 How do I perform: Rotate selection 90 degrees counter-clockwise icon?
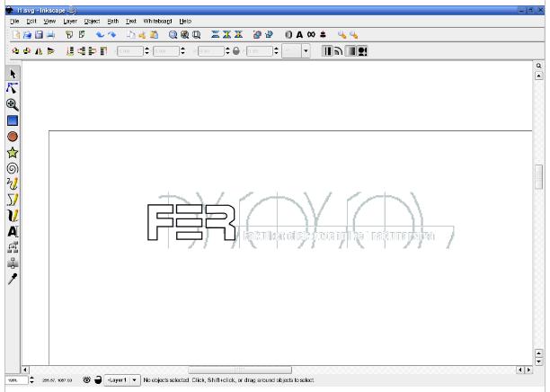point(15,51)
